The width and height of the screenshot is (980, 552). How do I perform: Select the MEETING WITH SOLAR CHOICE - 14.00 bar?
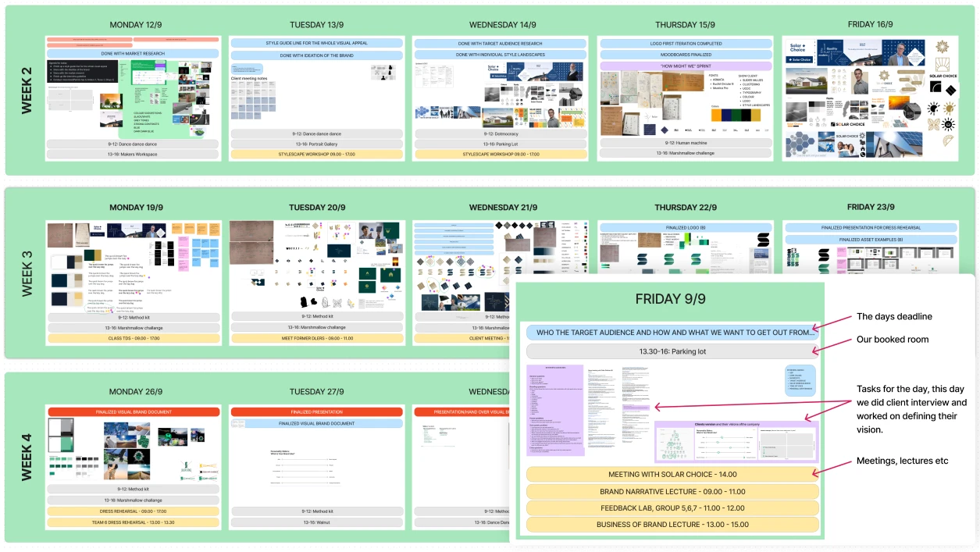point(672,474)
